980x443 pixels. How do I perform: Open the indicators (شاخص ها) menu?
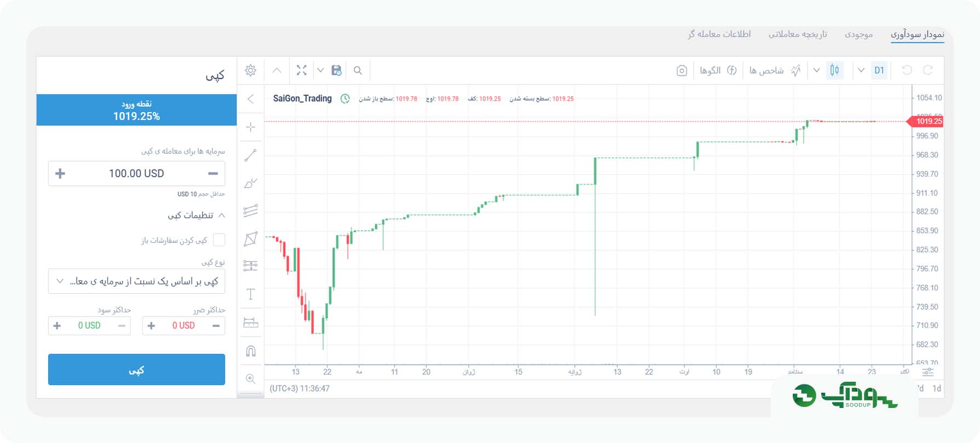[775, 70]
